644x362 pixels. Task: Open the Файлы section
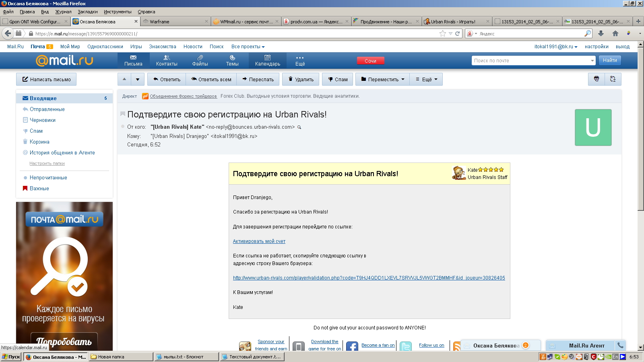[x=200, y=60]
